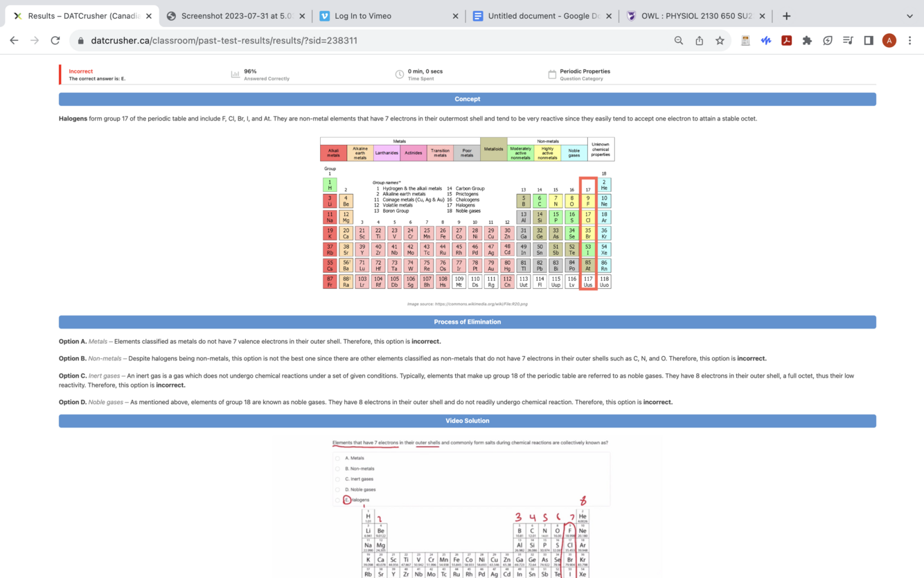
Task: Click element 117 Uus cell in the table
Action: (588, 281)
